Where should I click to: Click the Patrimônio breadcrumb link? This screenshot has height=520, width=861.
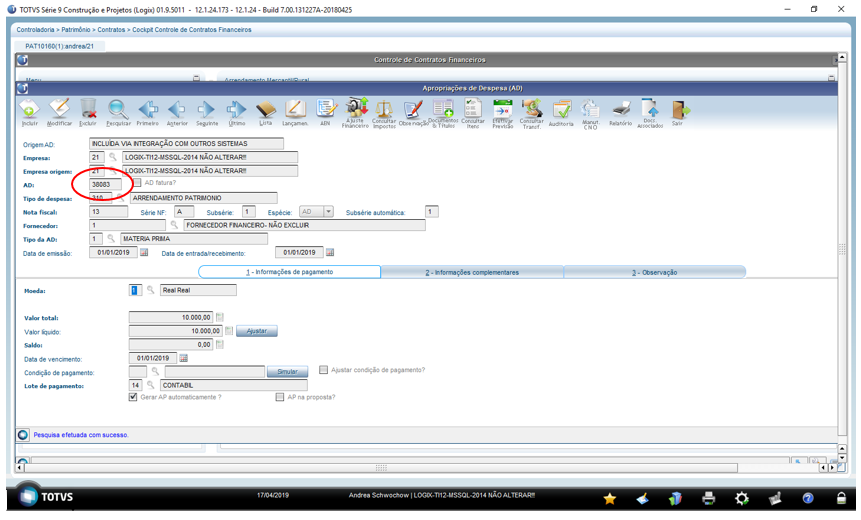pyautogui.click(x=76, y=30)
